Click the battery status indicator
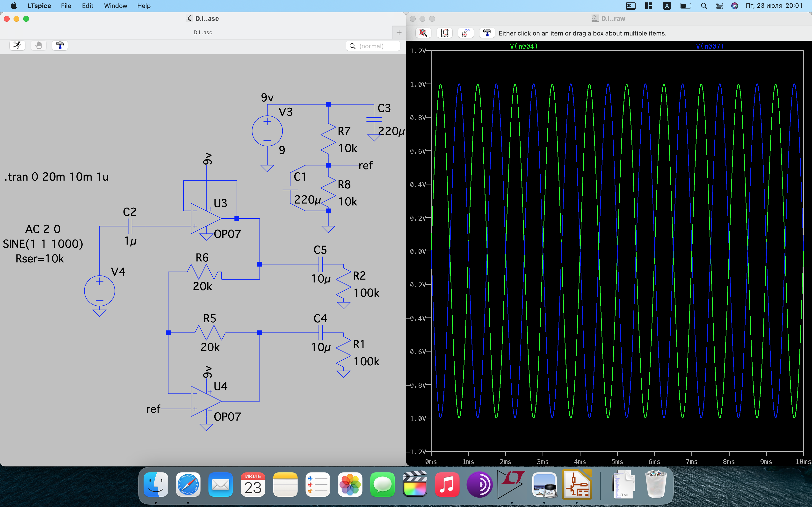The image size is (812, 507). coord(686,6)
